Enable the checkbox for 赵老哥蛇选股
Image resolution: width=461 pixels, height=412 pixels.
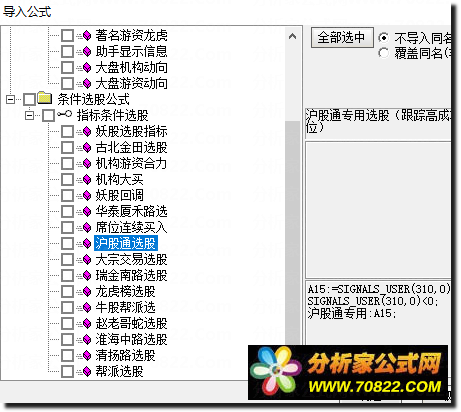pyautogui.click(x=67, y=323)
